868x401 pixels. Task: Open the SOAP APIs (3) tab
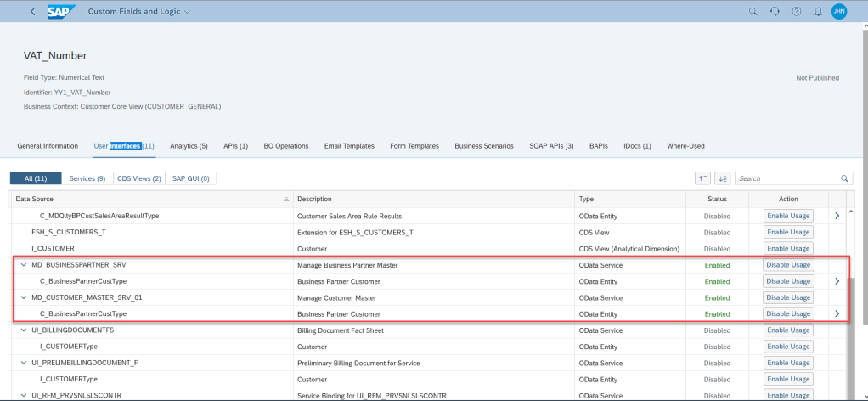click(551, 146)
